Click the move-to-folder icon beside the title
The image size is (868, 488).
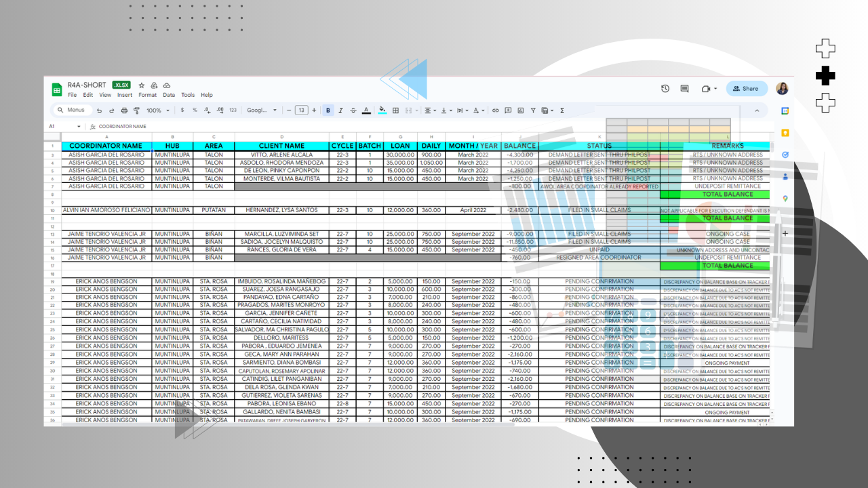click(155, 85)
